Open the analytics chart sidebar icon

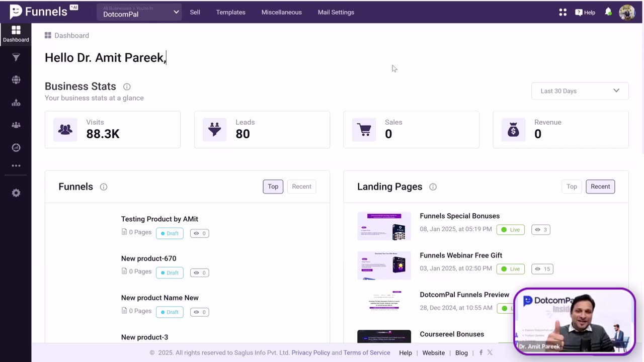[16, 103]
